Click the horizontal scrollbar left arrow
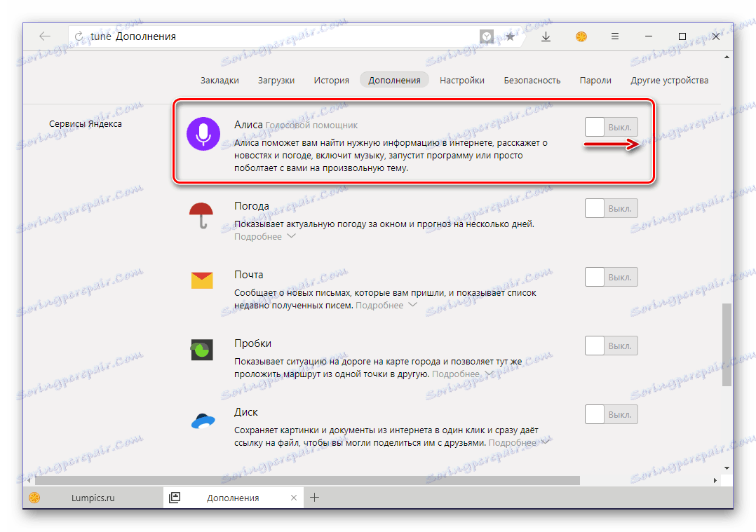 pos(29,480)
